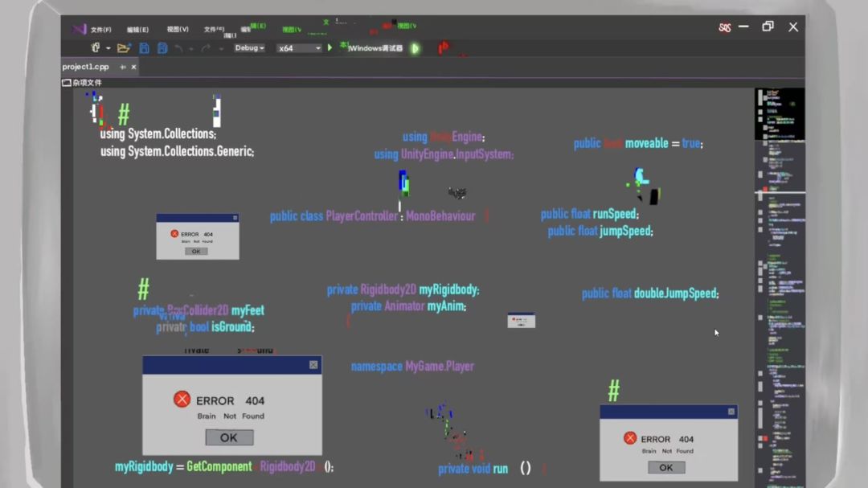Viewport: 868px width, 488px height.
Task: Start debugging with green play arrow
Action: [x=330, y=47]
